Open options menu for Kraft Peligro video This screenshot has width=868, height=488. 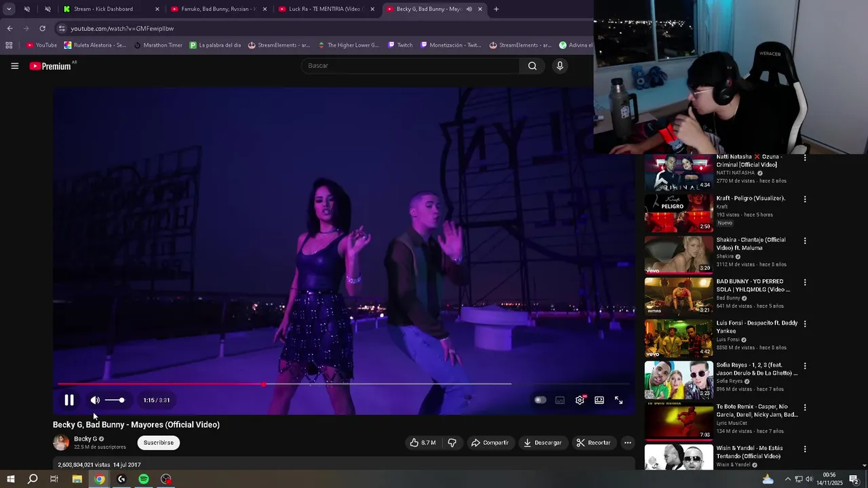[x=805, y=199]
